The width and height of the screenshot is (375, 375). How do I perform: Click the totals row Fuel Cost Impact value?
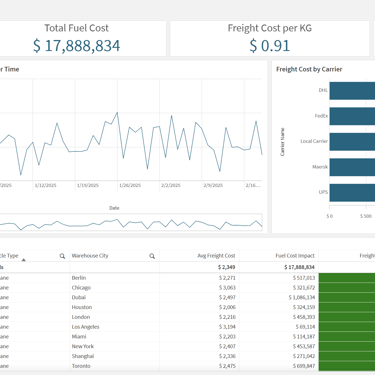pyautogui.click(x=299, y=267)
